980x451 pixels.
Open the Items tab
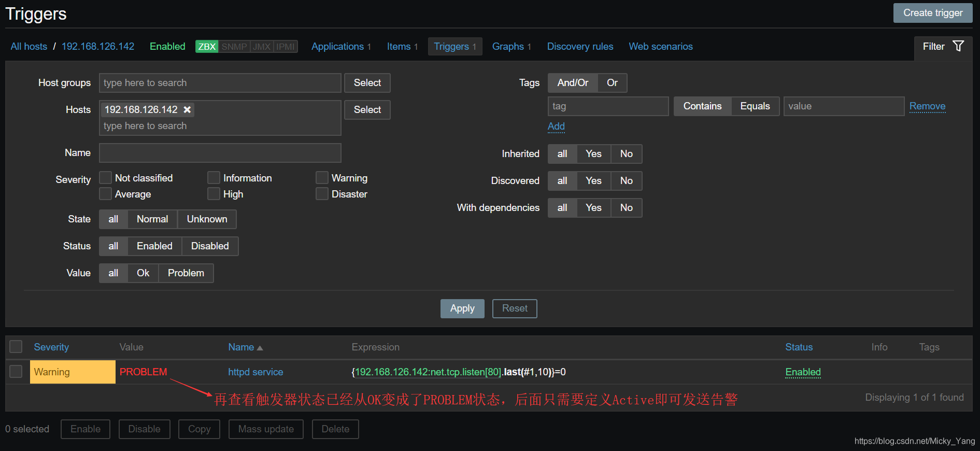[x=399, y=46]
